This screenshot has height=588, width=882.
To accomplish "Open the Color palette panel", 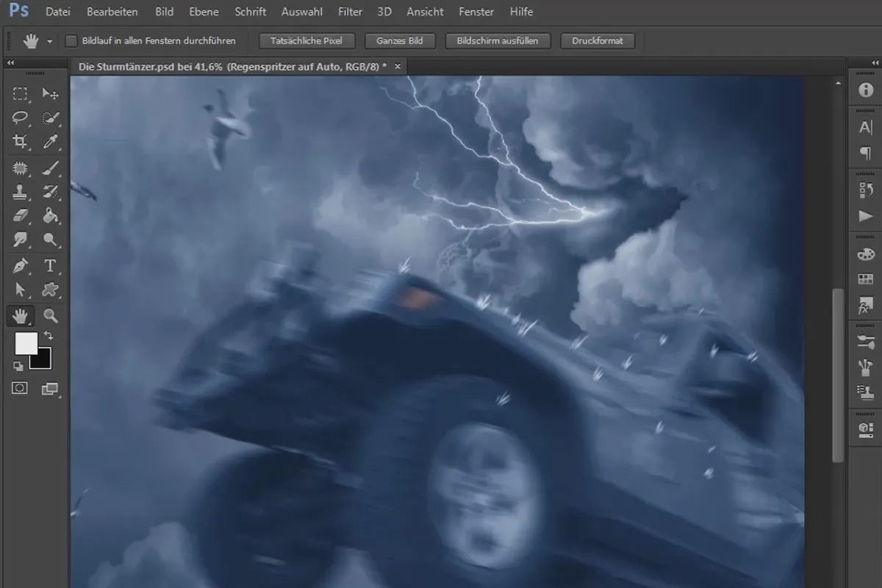I will [x=866, y=254].
